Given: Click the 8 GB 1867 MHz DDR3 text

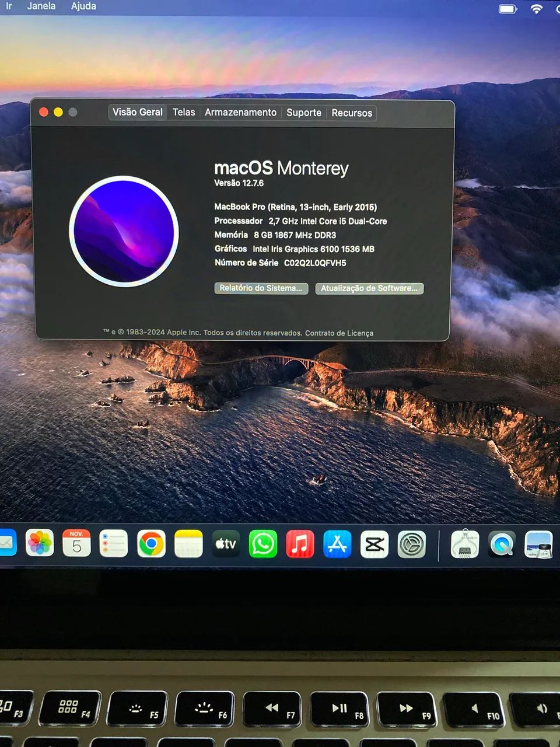Looking at the screenshot, I should (x=295, y=235).
